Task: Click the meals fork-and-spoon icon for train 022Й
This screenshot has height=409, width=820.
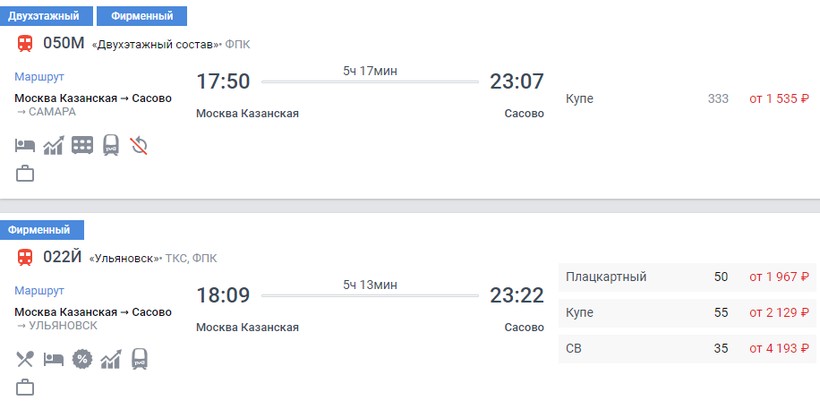Action: (x=25, y=358)
